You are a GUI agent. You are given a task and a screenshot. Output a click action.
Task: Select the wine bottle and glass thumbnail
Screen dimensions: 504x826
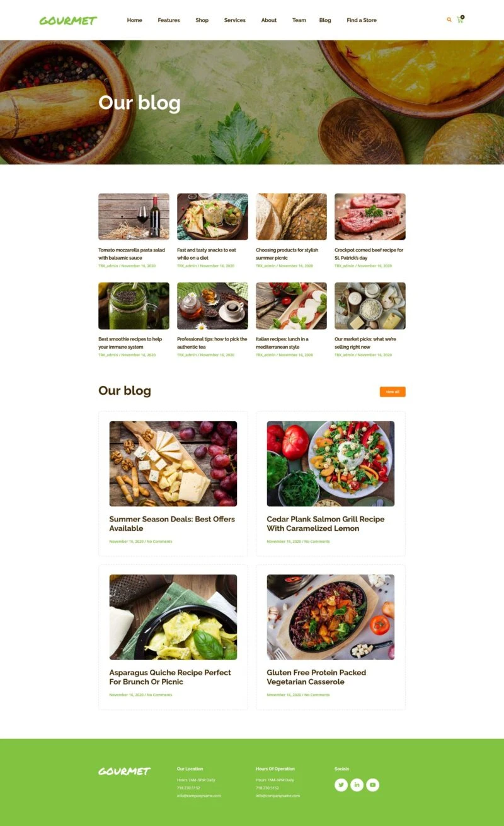point(134,217)
